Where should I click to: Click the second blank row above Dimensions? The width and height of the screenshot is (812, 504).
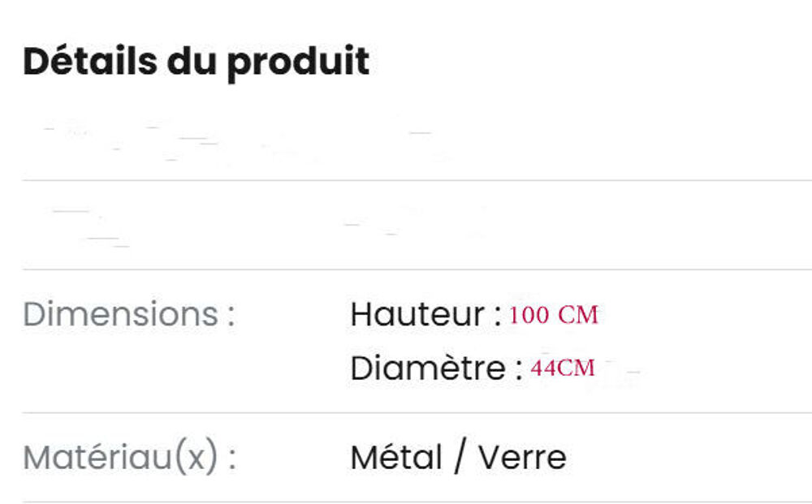coord(417,225)
